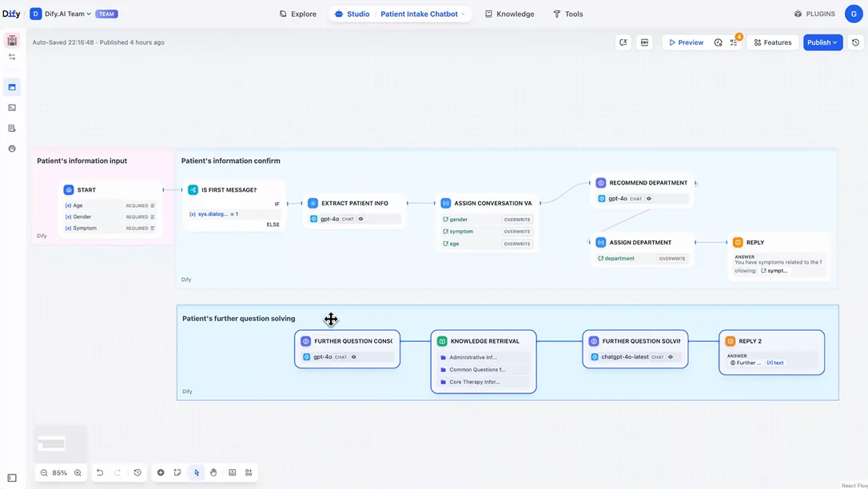Click the undo arrow in bottom toolbar
The width and height of the screenshot is (868, 489).
(100, 473)
